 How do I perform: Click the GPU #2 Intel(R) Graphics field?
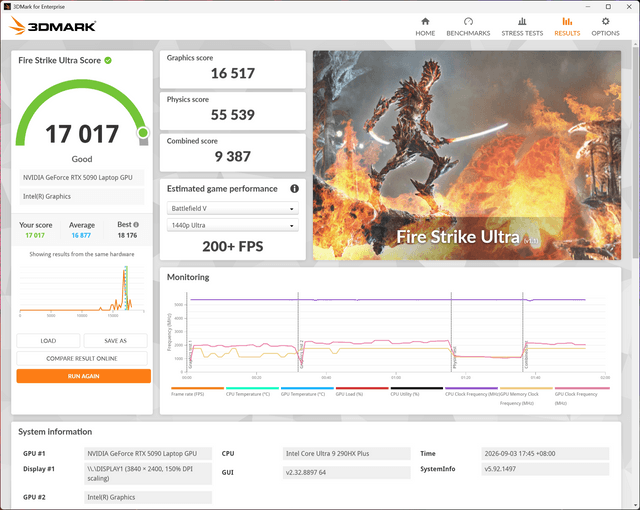[x=148, y=497]
